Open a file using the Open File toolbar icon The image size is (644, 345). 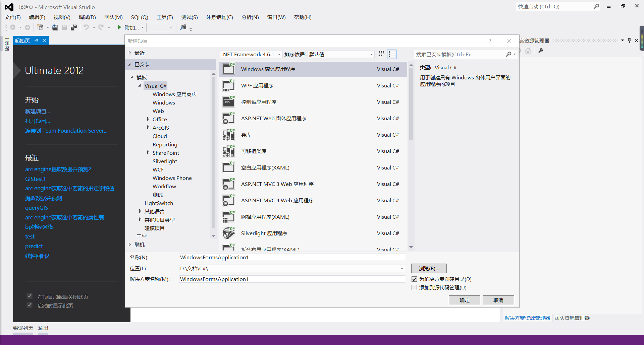coord(55,27)
